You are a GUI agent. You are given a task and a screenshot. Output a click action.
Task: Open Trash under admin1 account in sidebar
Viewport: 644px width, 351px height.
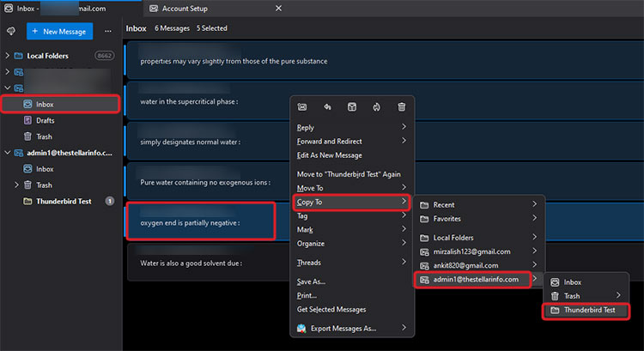tap(44, 185)
